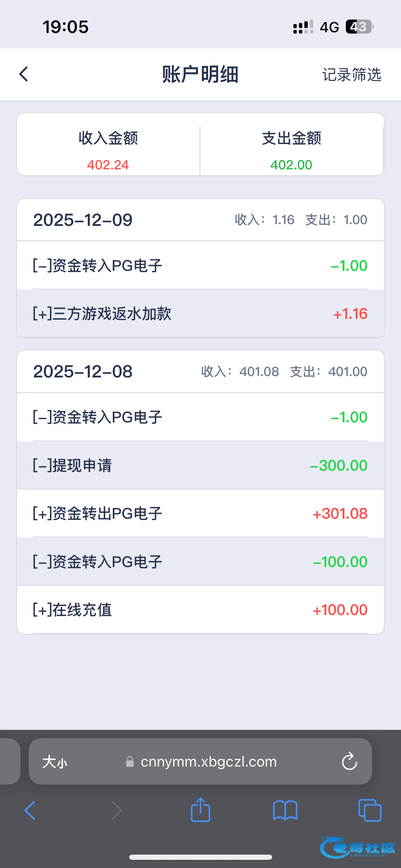Screen dimensions: 401x868
Task: Open the 在线充值 +100.00 record
Action: click(200, 610)
